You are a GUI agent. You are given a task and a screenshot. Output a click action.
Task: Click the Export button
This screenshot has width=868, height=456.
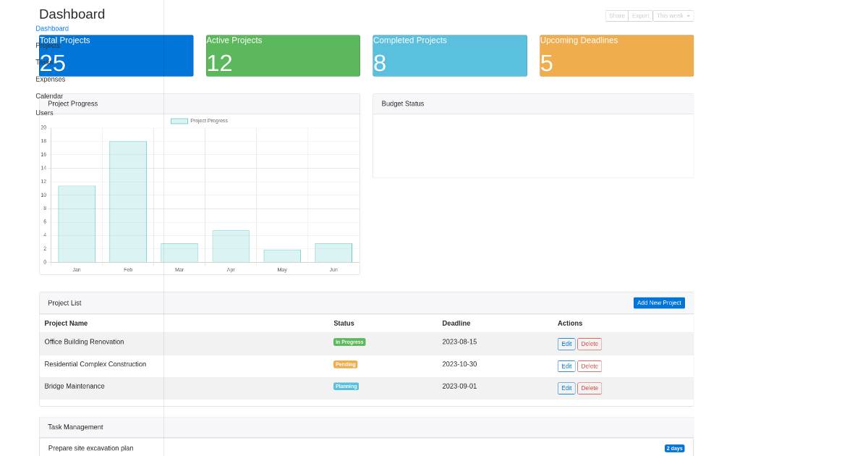pos(639,15)
